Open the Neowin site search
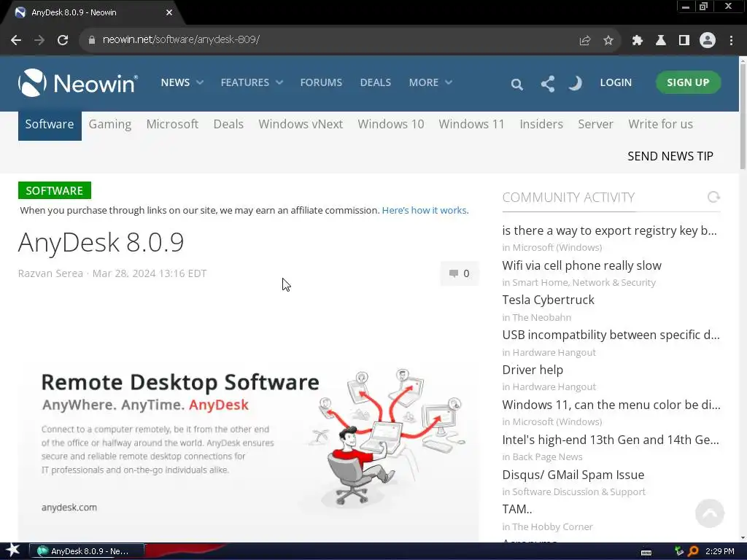Screen dimensions: 747x560 (517, 85)
